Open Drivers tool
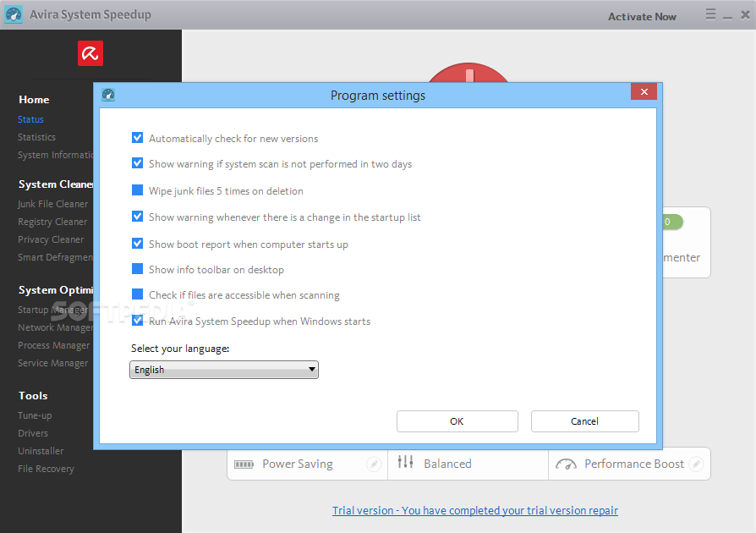This screenshot has height=533, width=756. [x=33, y=433]
